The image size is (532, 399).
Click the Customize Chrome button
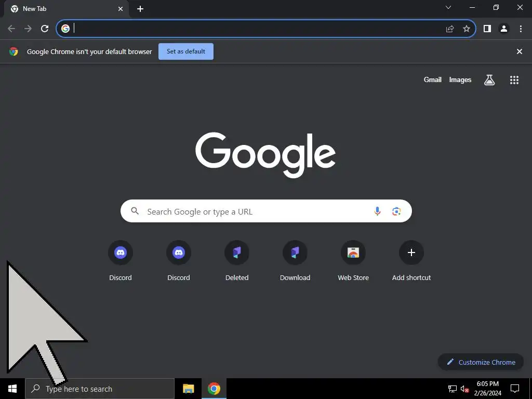[481, 362]
